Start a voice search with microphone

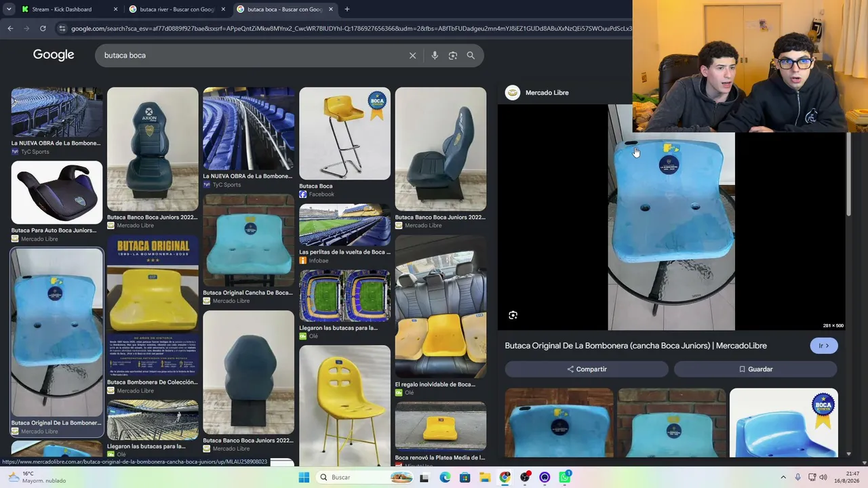click(435, 56)
